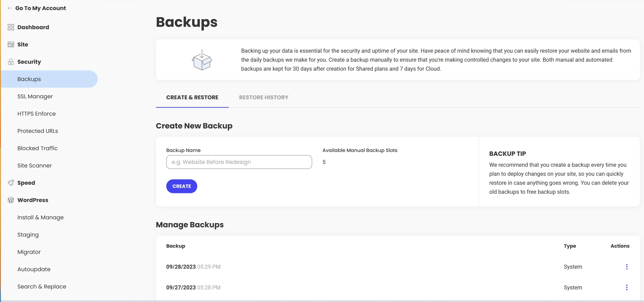
Task: Open the Dashboard from the sidebar icon
Action: coord(11,27)
